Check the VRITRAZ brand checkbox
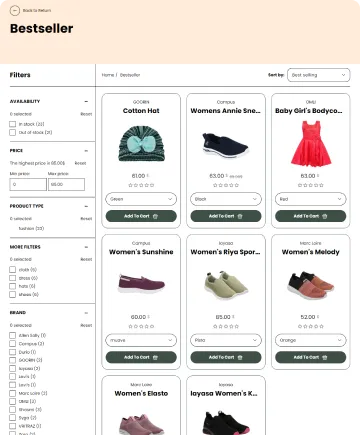Screen dimensions: 360x435 pyautogui.click(x=13, y=426)
